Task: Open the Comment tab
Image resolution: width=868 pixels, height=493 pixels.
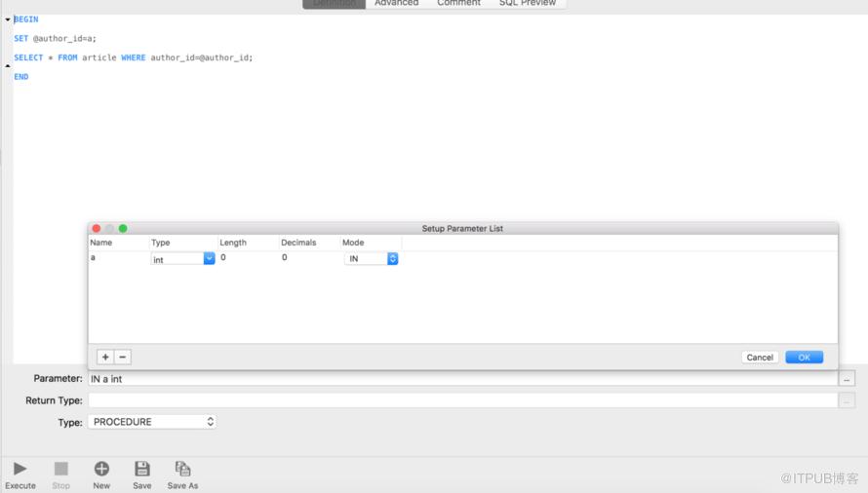Action: click(459, 3)
